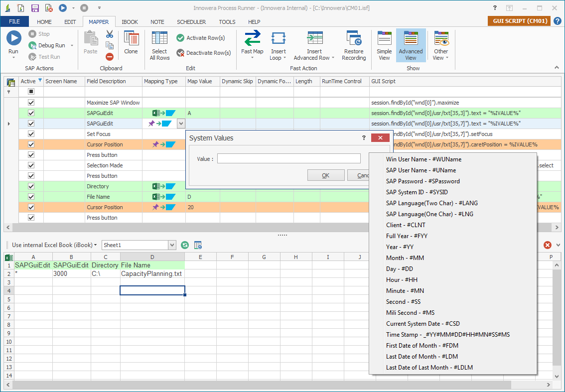
Task: Uncheck the Active checkbox for Press button row
Action: point(30,154)
